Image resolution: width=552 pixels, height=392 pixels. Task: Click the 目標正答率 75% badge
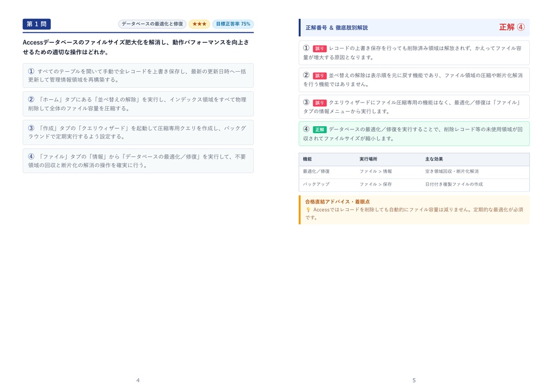(x=233, y=24)
